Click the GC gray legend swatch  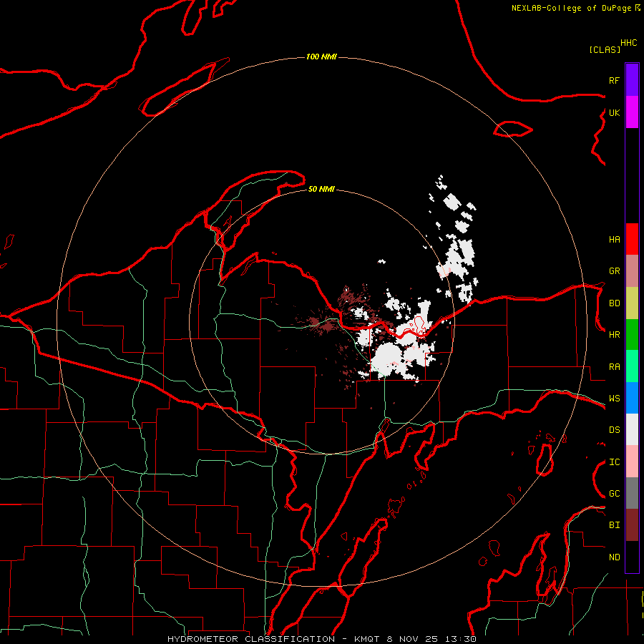pos(632,493)
